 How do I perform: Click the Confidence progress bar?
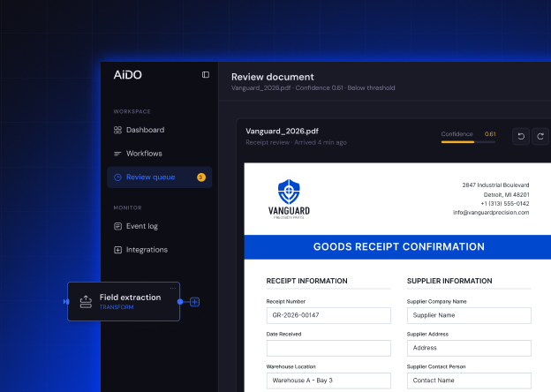click(x=468, y=142)
